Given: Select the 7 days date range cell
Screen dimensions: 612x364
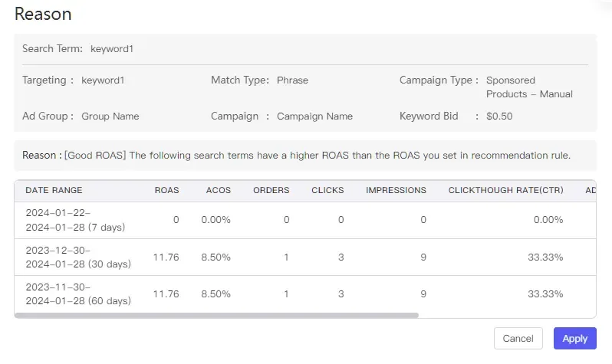Looking at the screenshot, I should pos(75,220).
